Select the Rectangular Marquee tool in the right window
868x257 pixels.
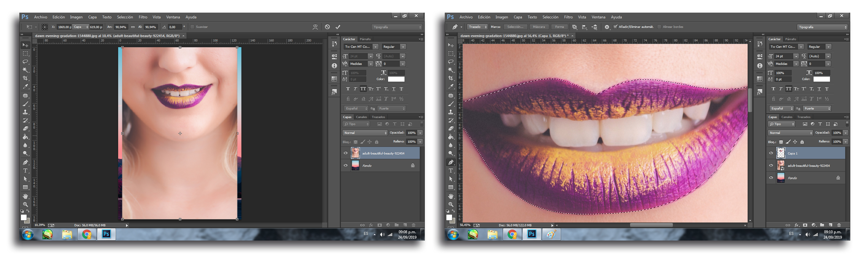point(451,53)
